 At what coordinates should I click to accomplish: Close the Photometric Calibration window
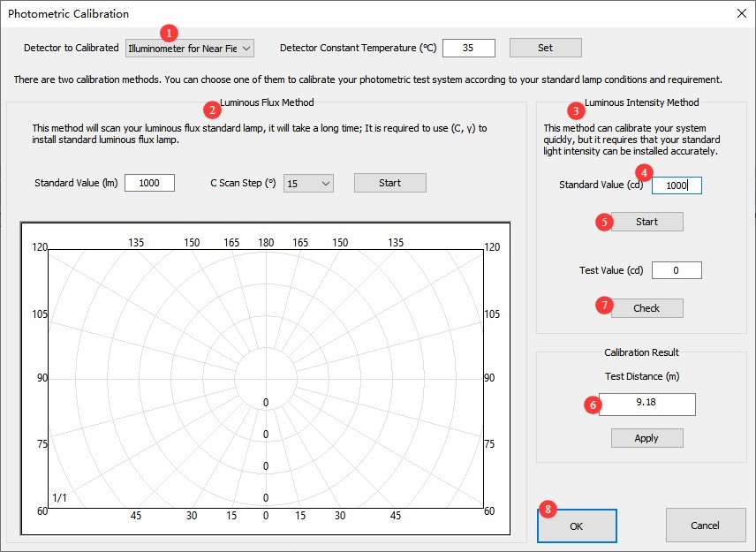point(742,13)
